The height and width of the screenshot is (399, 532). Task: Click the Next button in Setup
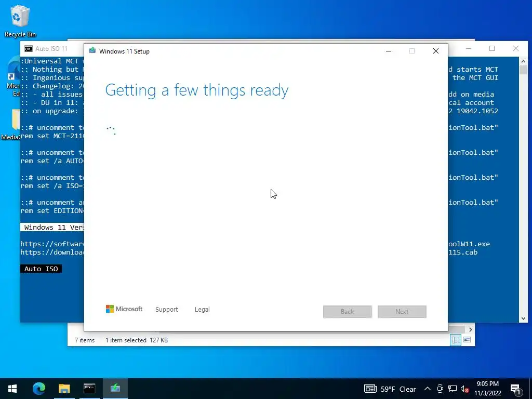[x=402, y=312]
